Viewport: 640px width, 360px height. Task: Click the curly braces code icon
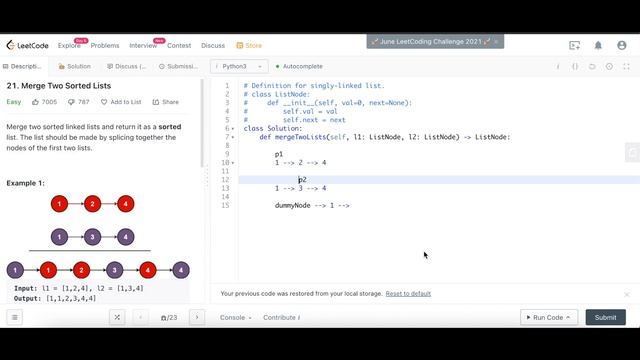tap(575, 67)
